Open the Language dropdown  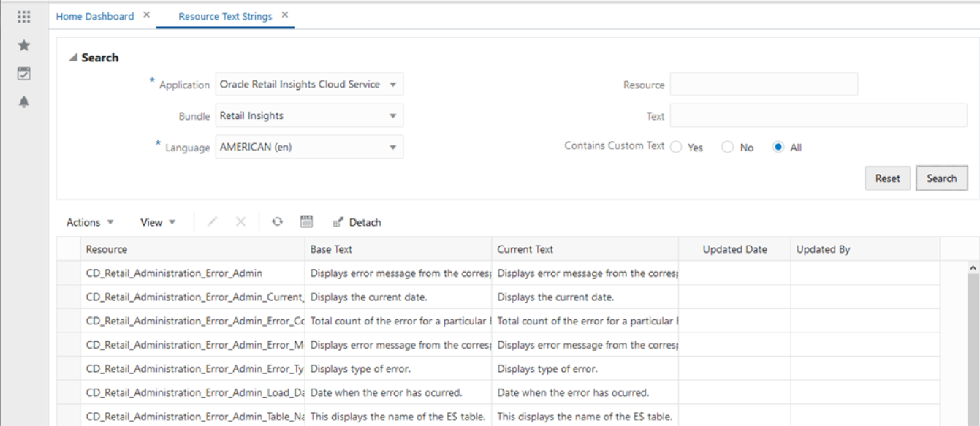392,148
